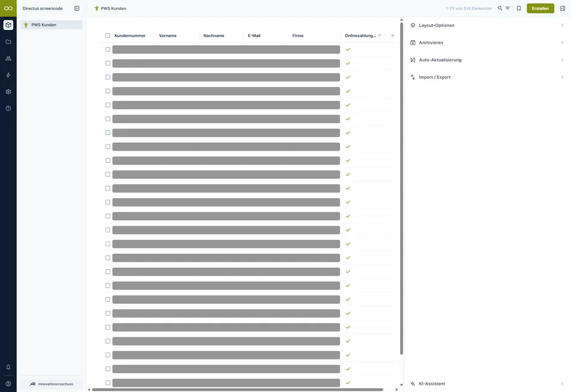The image size is (571, 392).
Task: Sort by the Kundennummer column header
Action: click(130, 35)
